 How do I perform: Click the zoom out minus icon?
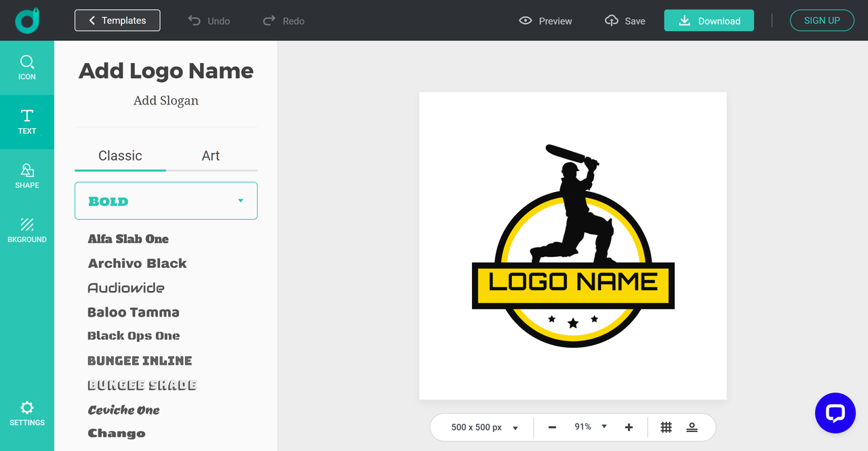pyautogui.click(x=552, y=427)
